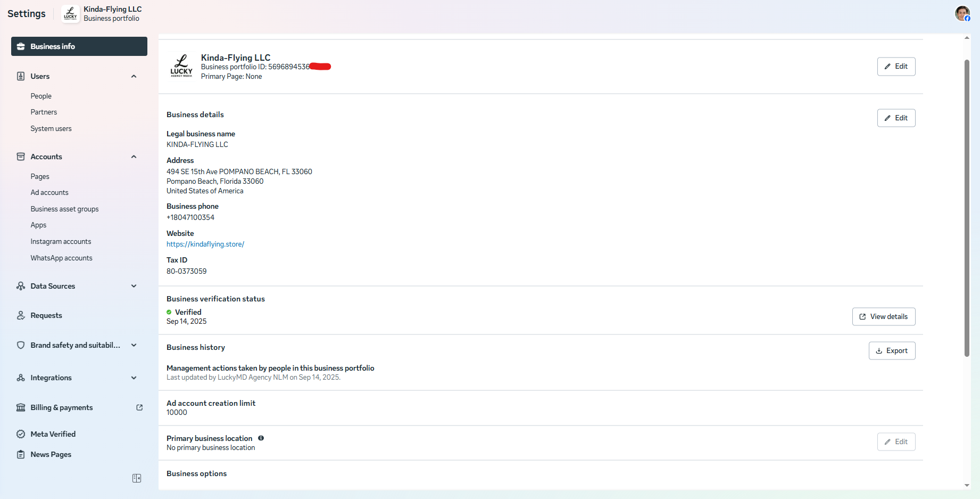Click the legal name KINDA-FLYING LLC

197,144
